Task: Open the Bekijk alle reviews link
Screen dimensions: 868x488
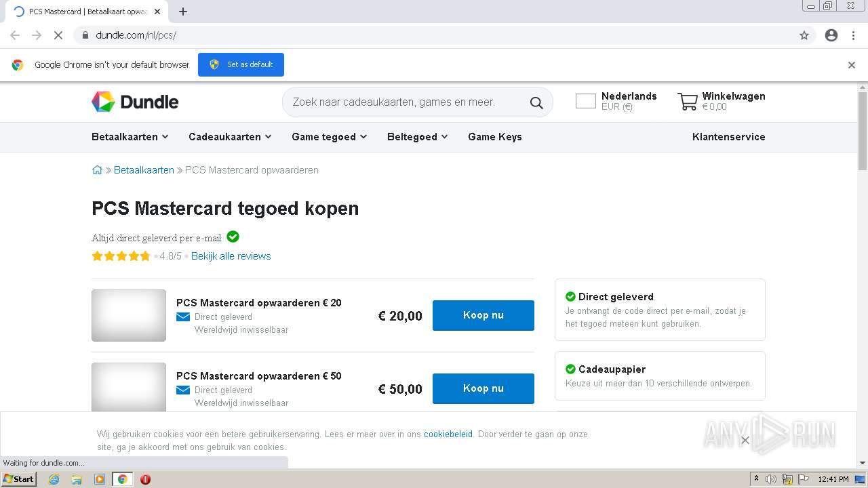Action: tap(231, 256)
